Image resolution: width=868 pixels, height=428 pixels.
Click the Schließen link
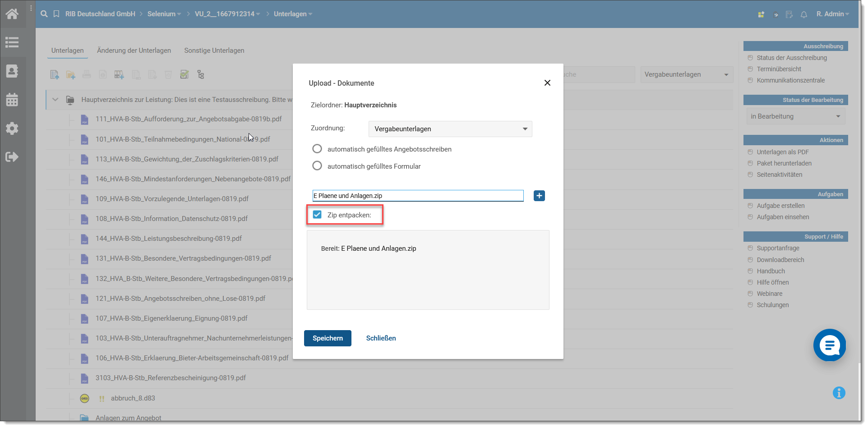click(381, 338)
